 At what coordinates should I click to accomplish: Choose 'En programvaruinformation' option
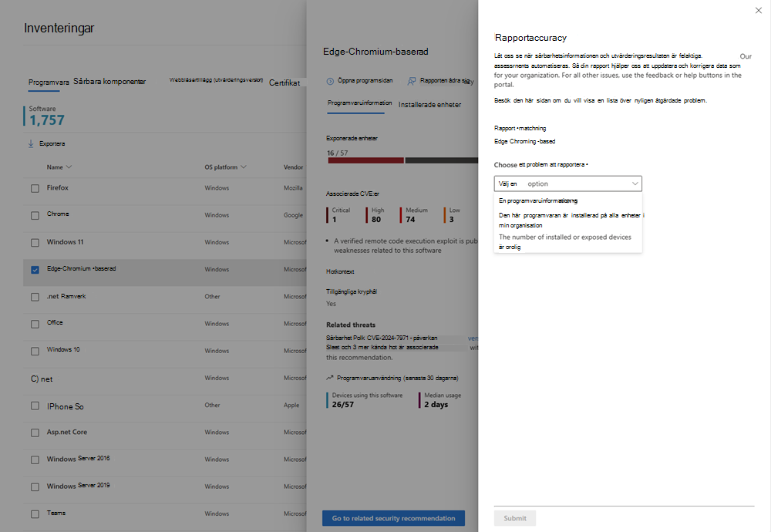click(568, 200)
